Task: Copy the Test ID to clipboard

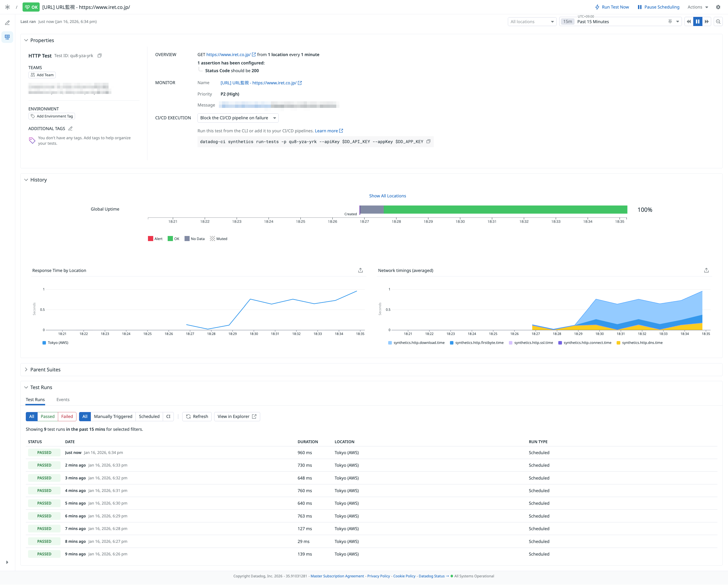Action: coord(100,56)
